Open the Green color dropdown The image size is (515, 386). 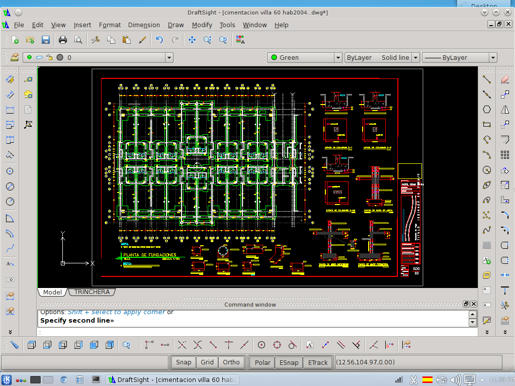[338, 57]
